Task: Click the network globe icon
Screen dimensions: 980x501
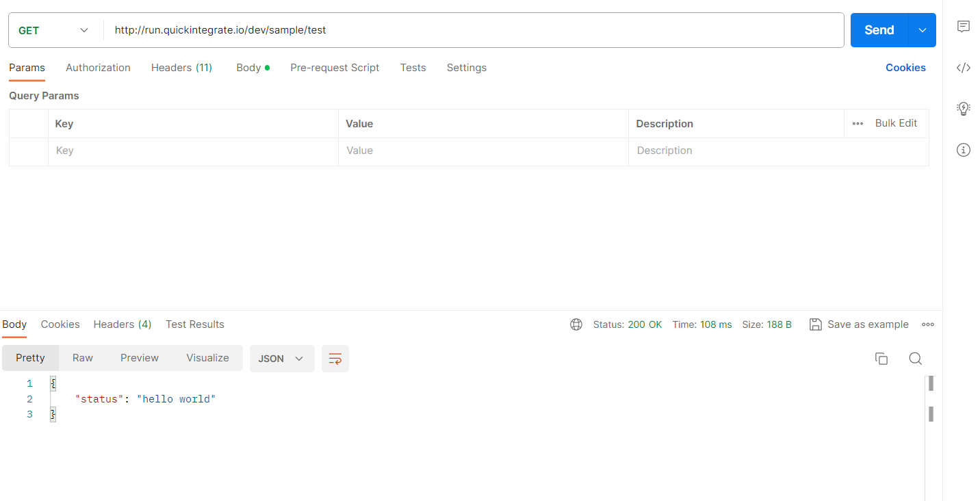Action: click(x=576, y=324)
